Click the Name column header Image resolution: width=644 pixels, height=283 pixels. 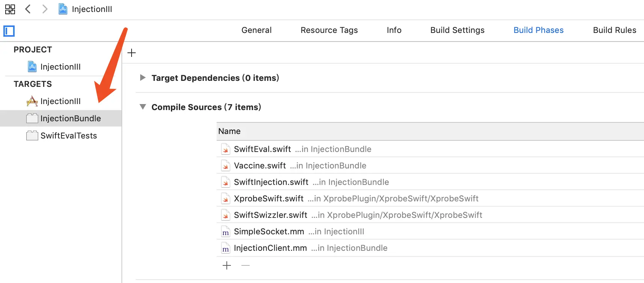(x=229, y=131)
